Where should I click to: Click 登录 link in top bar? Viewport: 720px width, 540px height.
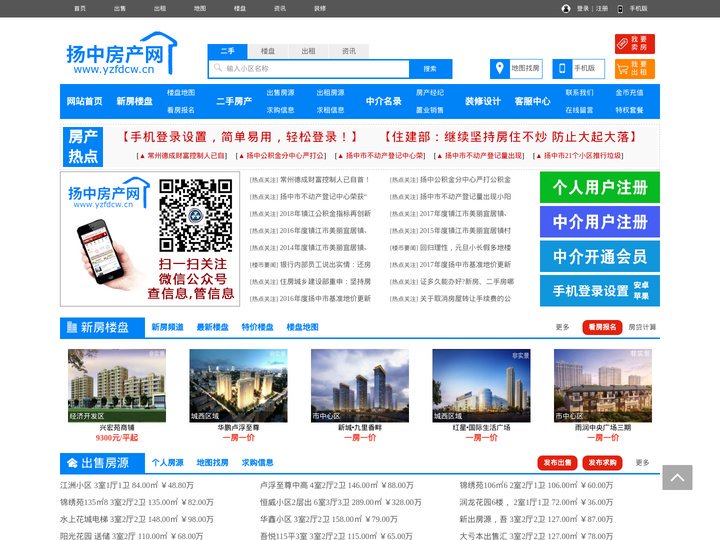[x=583, y=9]
